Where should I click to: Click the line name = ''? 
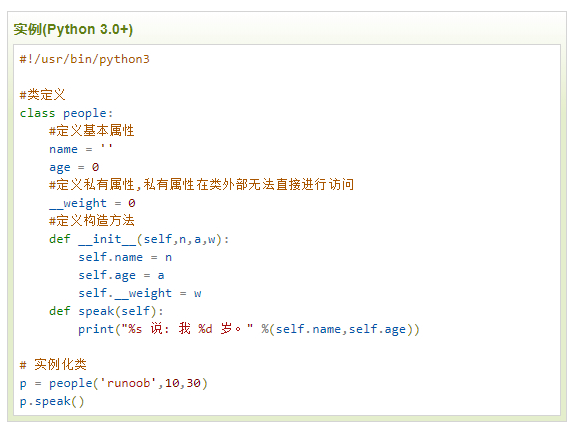coord(81,149)
